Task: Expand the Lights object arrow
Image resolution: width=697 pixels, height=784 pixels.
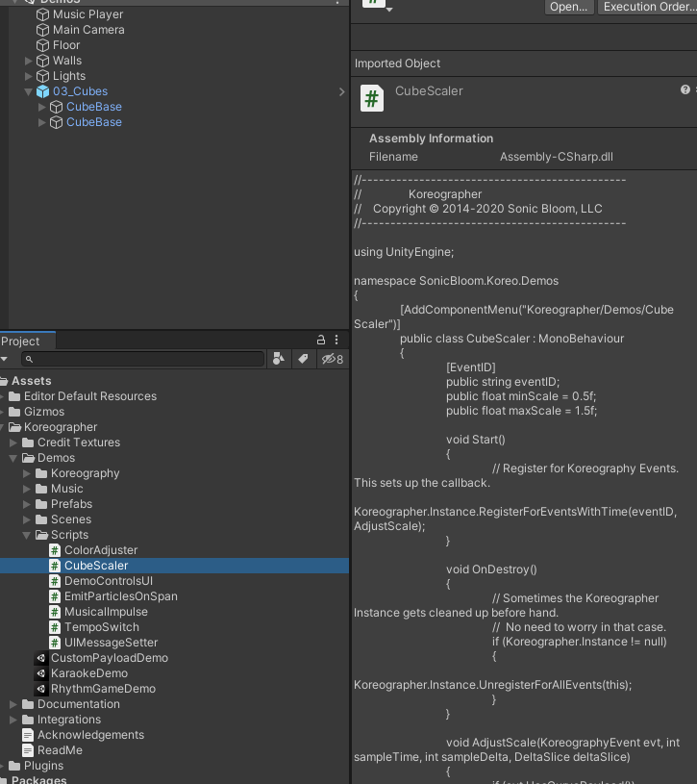Action: [x=29, y=77]
